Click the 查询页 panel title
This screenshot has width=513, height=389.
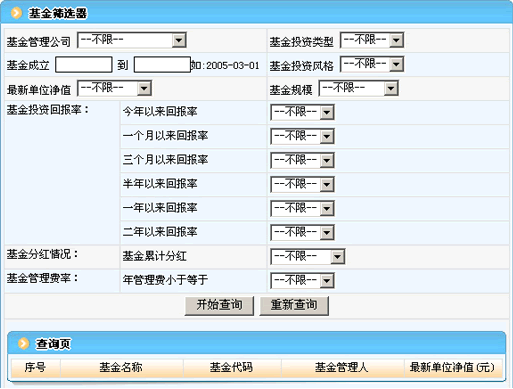(53, 344)
